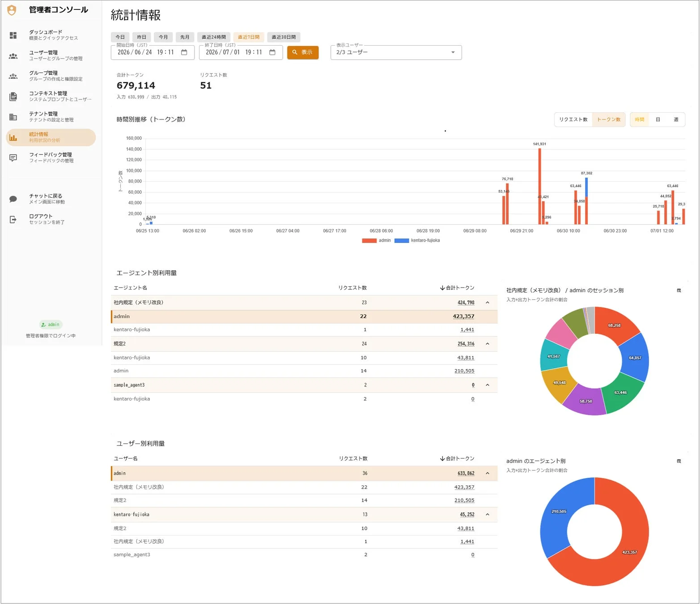Click the 423,357 red slice in admin chart
The width and height of the screenshot is (700, 604).
pos(629,552)
